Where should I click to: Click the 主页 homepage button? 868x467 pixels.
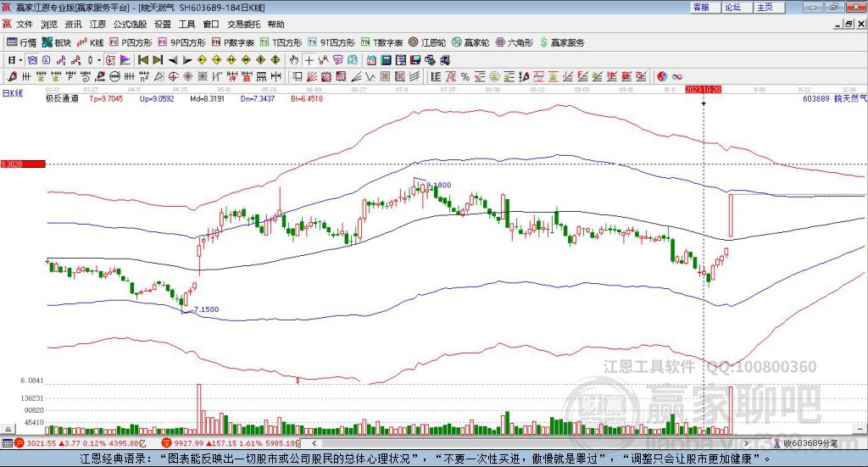point(770,7)
